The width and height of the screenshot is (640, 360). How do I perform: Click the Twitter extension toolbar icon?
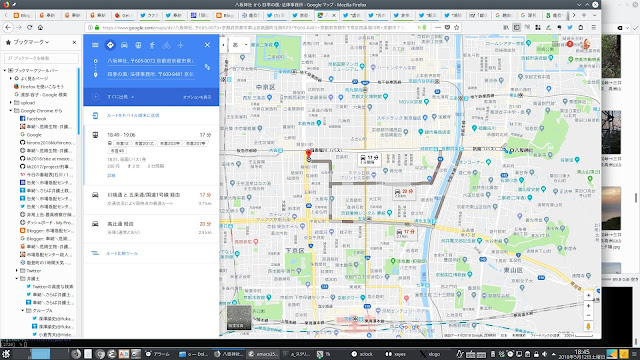click(x=570, y=27)
